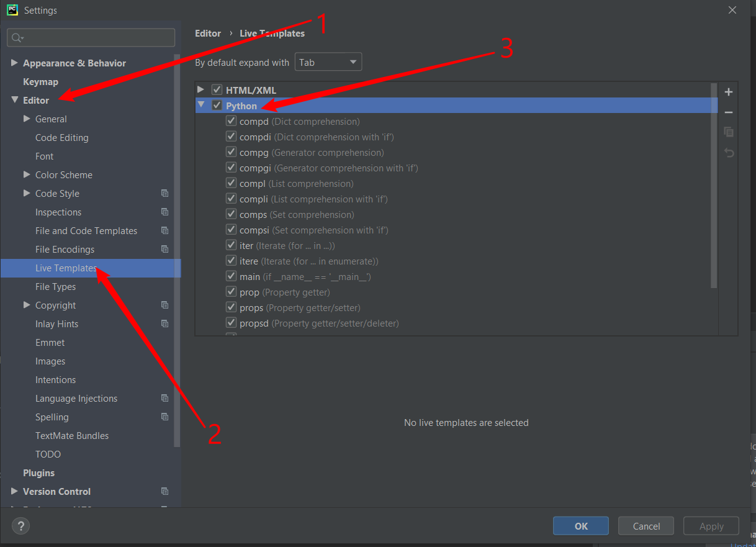The width and height of the screenshot is (756, 547).
Task: Click the duplicate template icon
Action: tap(729, 132)
